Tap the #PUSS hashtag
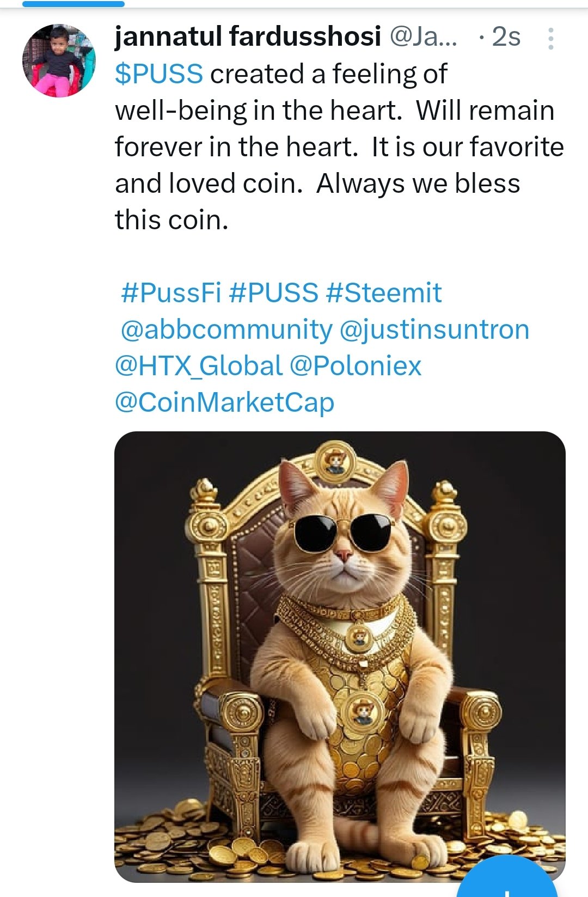Screen dimensions: 588x897 click(273, 293)
